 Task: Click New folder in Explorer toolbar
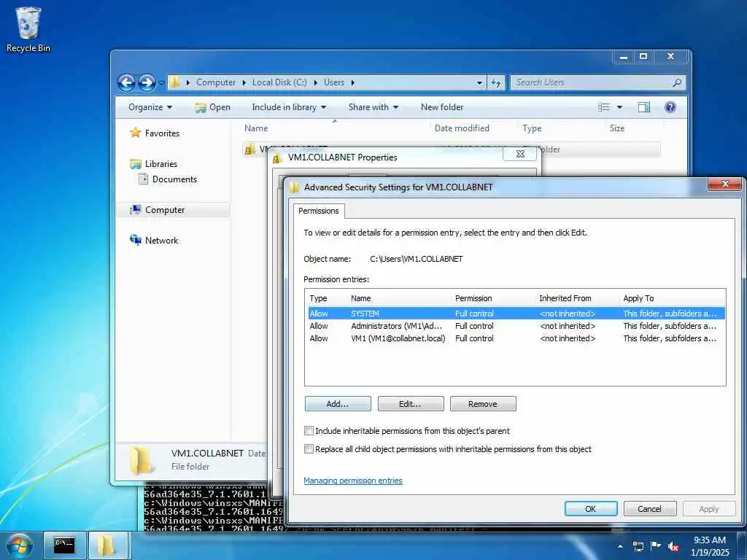(442, 107)
